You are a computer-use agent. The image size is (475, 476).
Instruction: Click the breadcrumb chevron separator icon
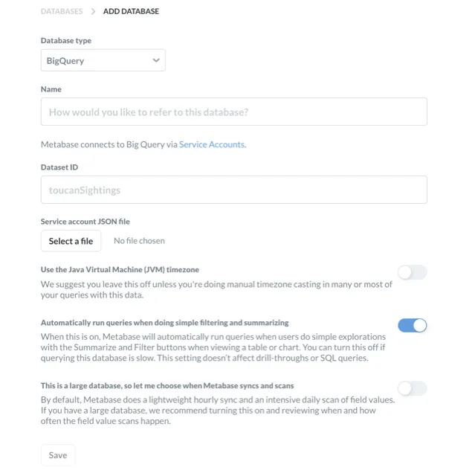[x=93, y=12]
